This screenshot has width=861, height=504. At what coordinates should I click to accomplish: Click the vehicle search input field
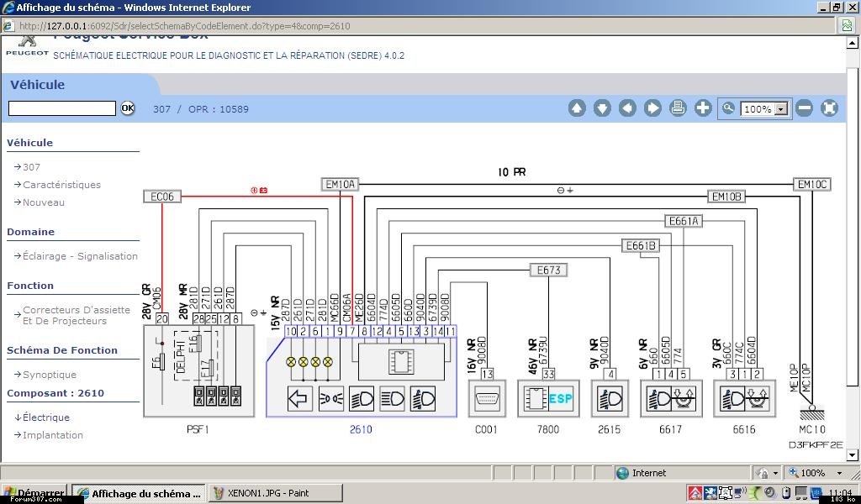click(x=62, y=108)
